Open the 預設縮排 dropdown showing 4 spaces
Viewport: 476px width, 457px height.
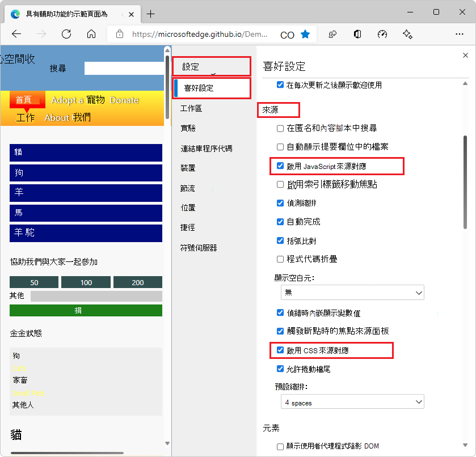point(352,401)
